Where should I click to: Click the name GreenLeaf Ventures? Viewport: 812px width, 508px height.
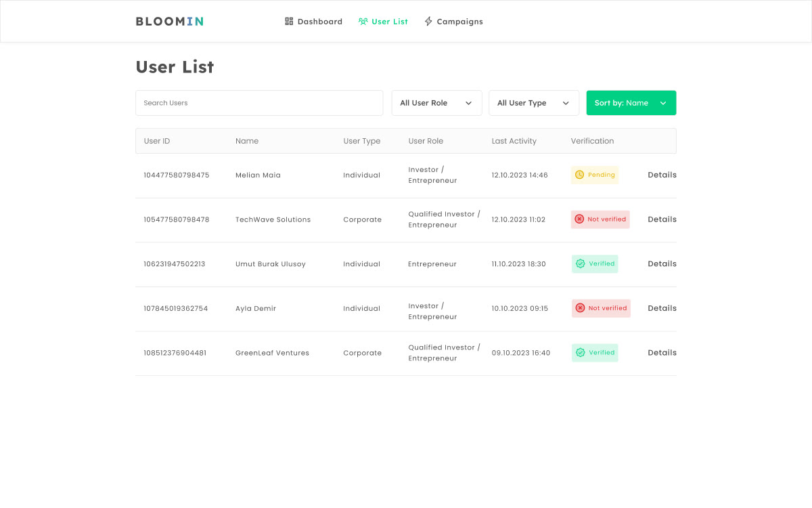(x=273, y=353)
